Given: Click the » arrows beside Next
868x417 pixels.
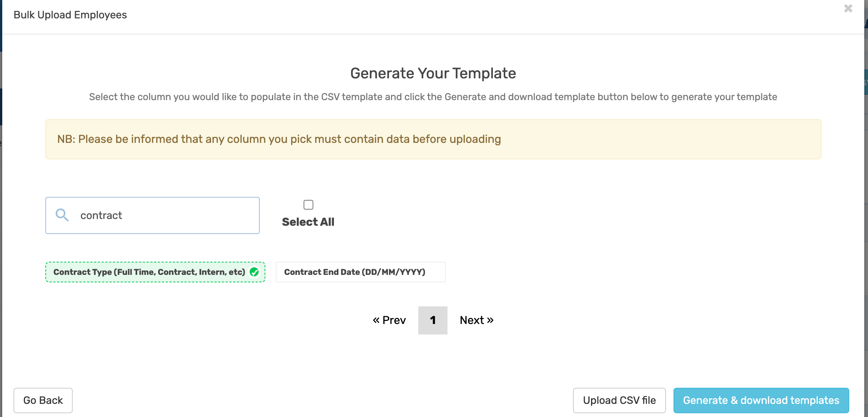Looking at the screenshot, I should 490,320.
